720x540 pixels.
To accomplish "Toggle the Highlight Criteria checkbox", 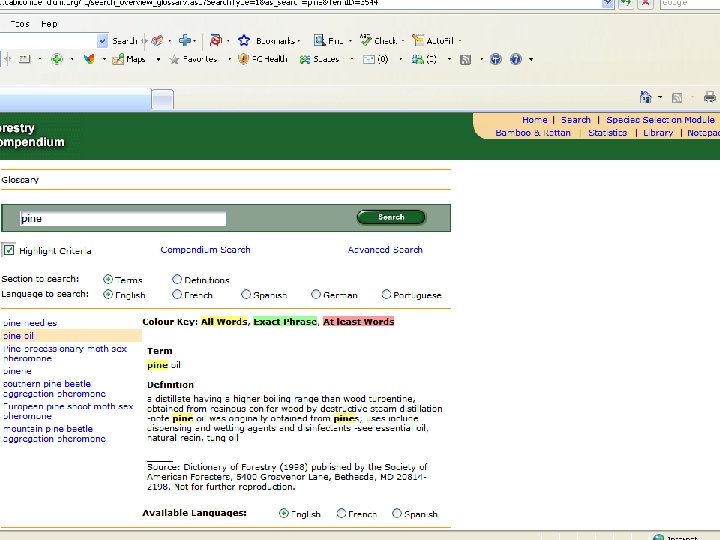I will (x=9, y=250).
